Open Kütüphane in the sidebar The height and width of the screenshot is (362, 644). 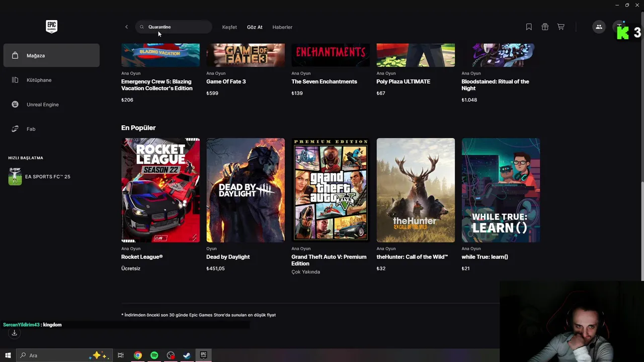coord(51,80)
